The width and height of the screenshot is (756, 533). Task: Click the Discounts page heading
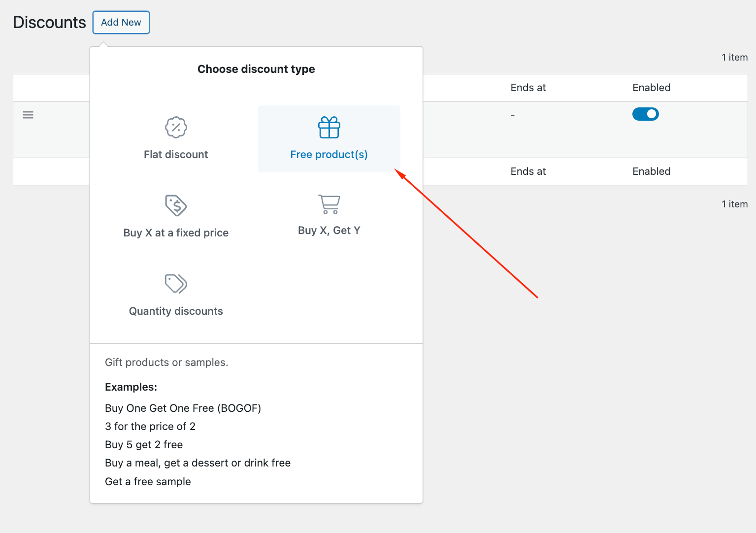(x=49, y=22)
